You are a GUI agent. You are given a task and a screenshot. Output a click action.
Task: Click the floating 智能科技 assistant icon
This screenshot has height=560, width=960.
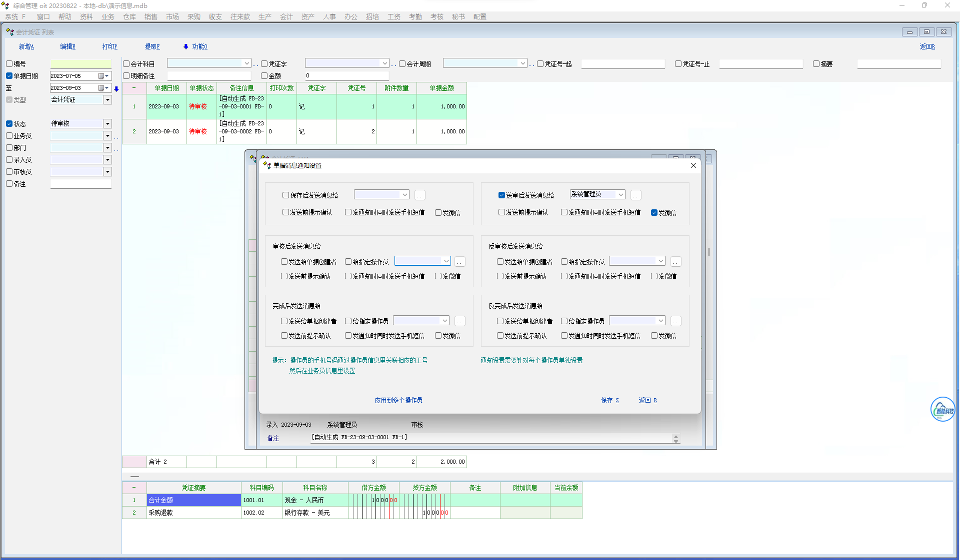[x=942, y=410]
